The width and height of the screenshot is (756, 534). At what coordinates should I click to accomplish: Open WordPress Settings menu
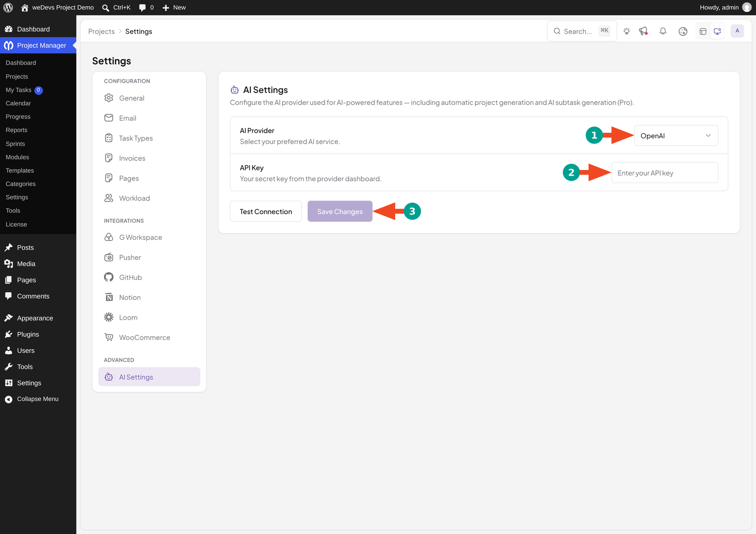point(38,383)
